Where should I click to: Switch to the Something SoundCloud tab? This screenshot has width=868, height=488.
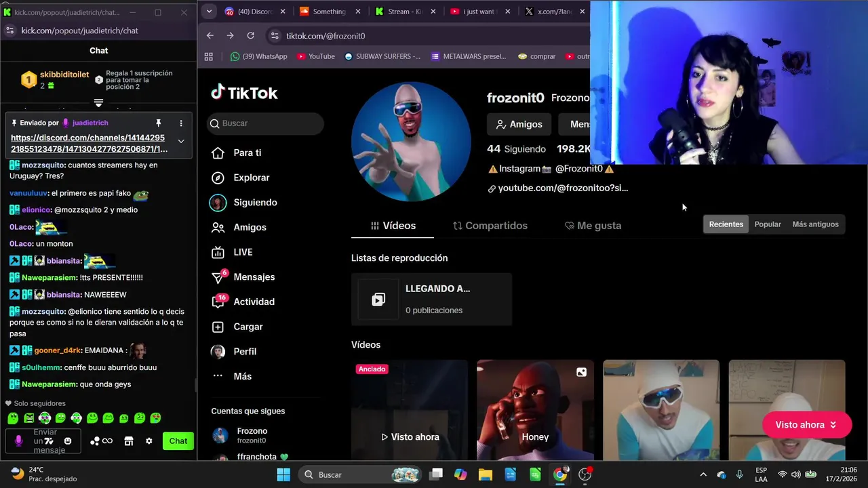pos(330,12)
